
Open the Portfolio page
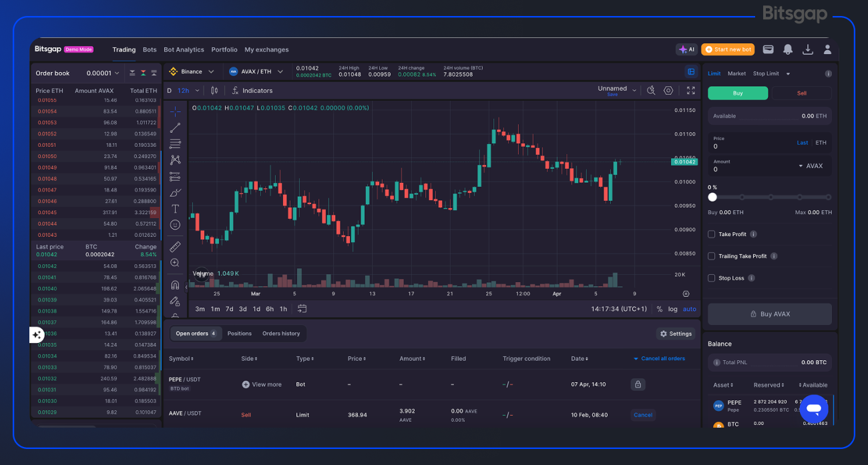pos(224,49)
